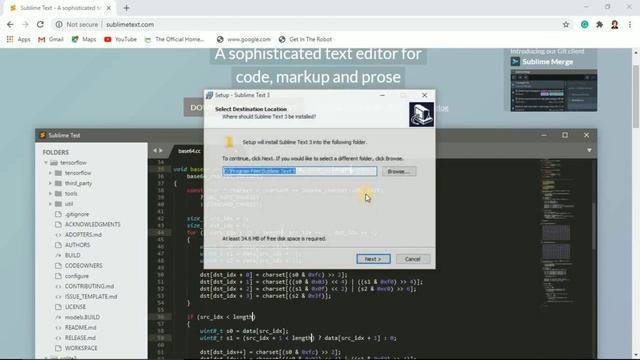Open the Chrome three-dot menu
The height and width of the screenshot is (360, 640).
point(630,24)
